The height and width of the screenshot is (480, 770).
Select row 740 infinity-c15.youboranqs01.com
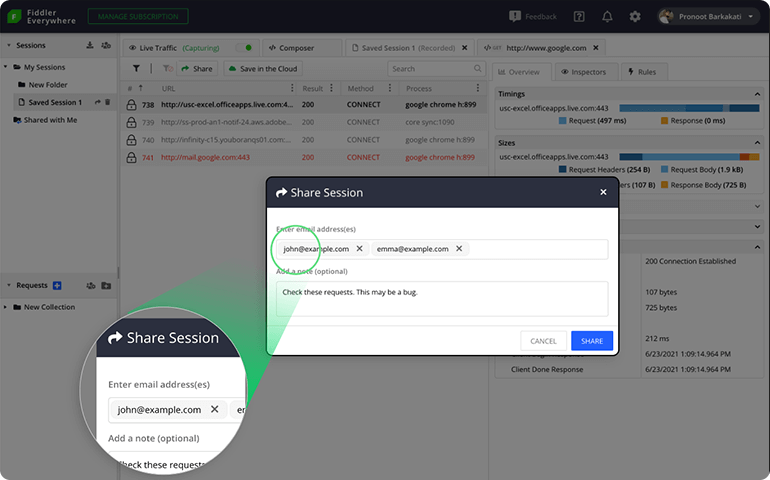pyautogui.click(x=304, y=140)
